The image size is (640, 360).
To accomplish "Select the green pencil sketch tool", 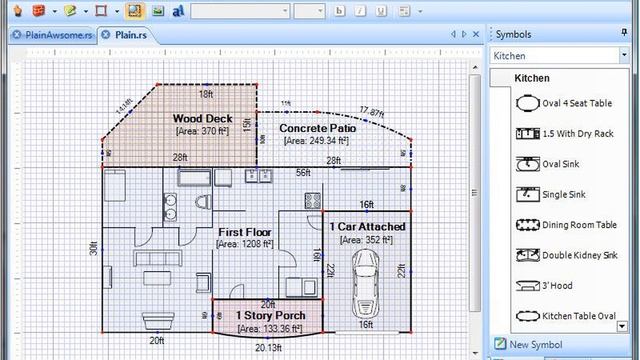I will (70, 11).
